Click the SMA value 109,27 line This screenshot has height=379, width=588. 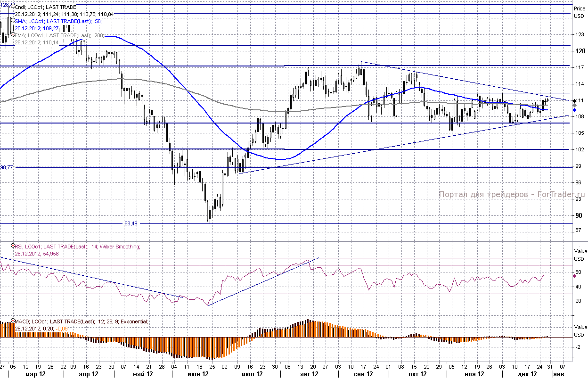(x=37, y=28)
